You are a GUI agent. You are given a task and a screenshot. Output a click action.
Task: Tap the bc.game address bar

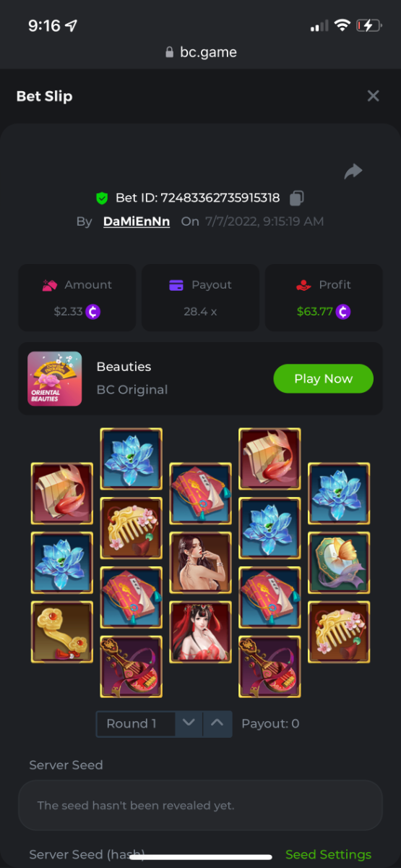pyautogui.click(x=201, y=52)
